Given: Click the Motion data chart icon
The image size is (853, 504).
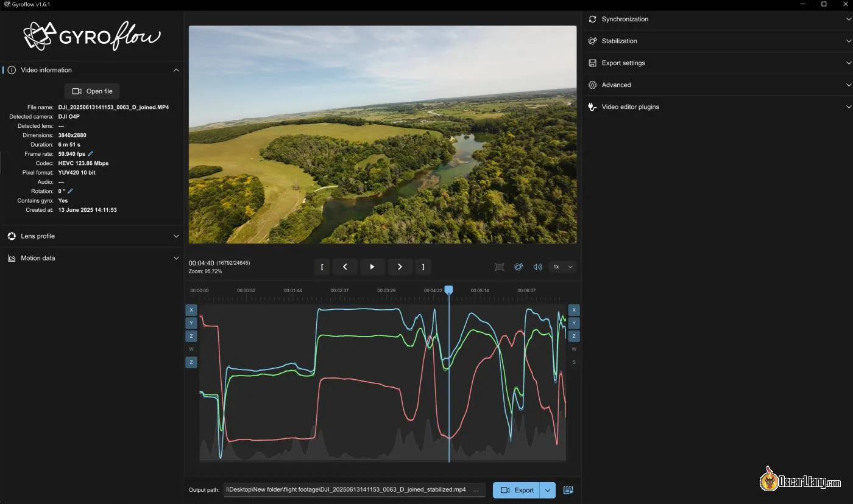Looking at the screenshot, I should (12, 258).
